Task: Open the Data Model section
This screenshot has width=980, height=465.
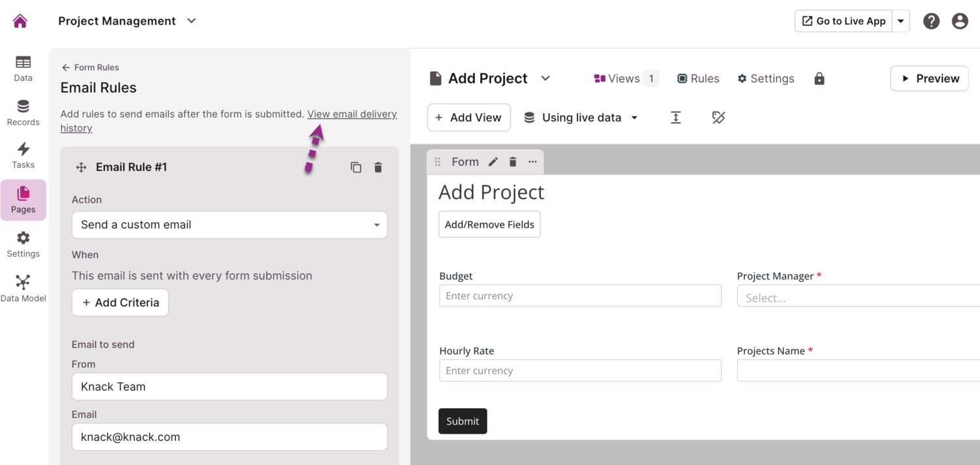Action: 23,289
